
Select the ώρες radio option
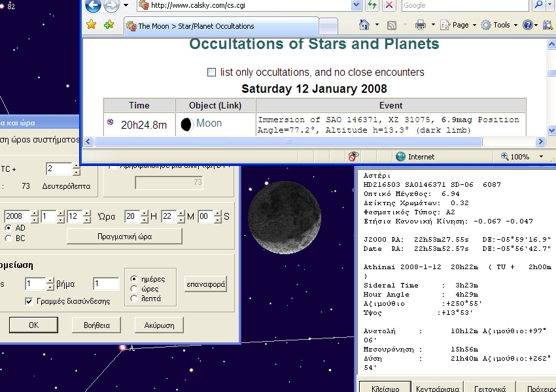[133, 289]
